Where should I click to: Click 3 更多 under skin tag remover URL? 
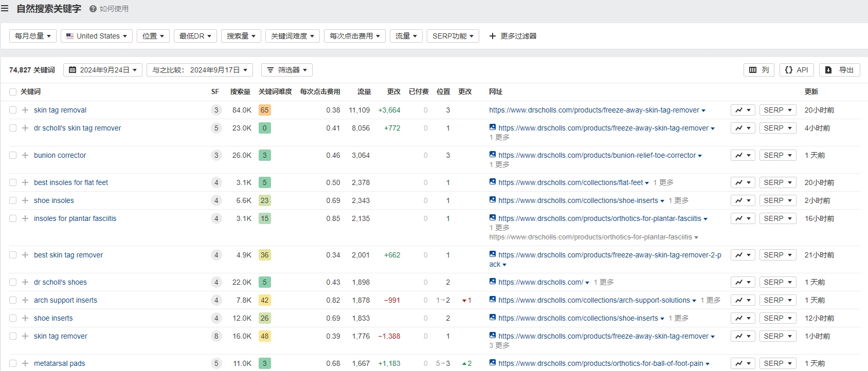click(499, 345)
